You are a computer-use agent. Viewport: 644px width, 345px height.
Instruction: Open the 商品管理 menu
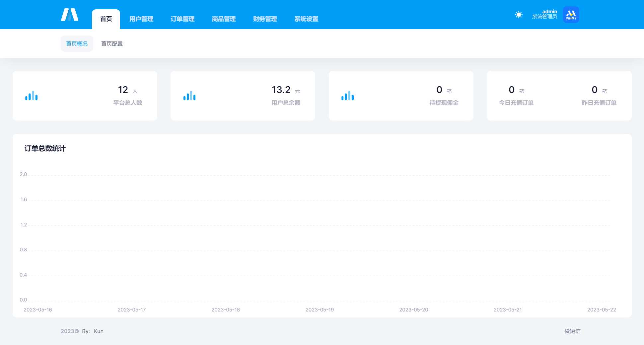point(223,19)
